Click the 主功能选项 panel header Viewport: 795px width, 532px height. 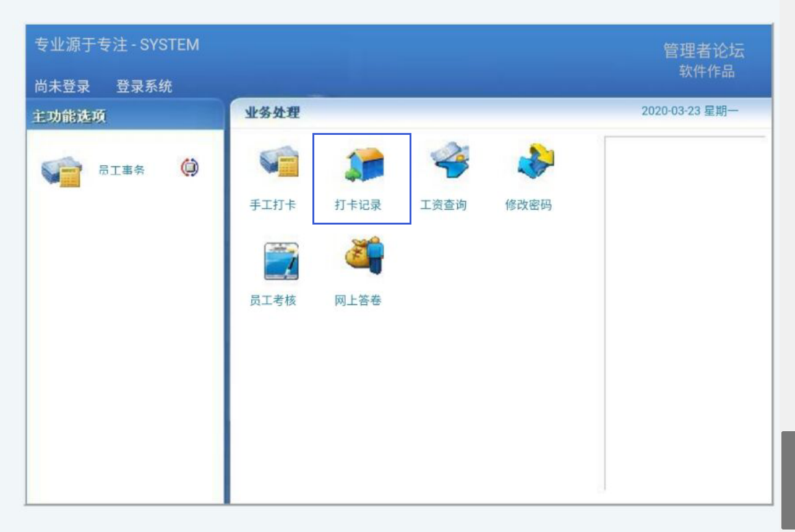(x=69, y=117)
